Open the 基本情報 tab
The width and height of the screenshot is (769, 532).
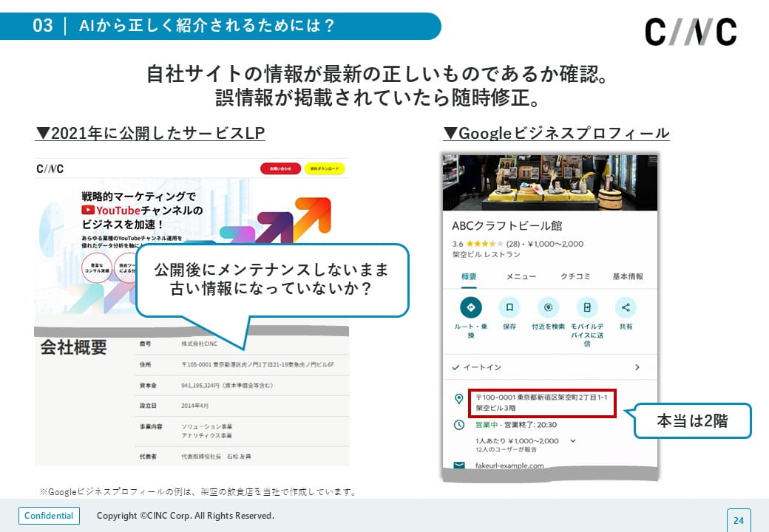point(628,276)
